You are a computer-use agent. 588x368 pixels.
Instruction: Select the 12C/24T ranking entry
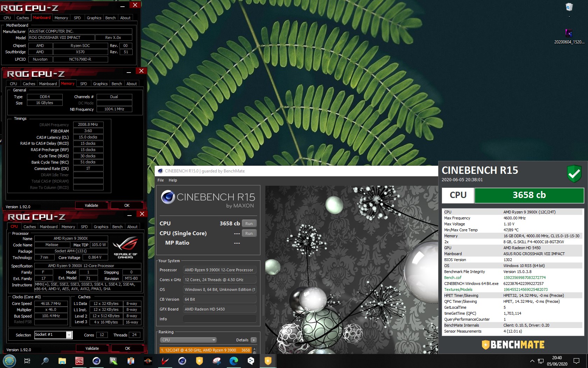(205, 350)
